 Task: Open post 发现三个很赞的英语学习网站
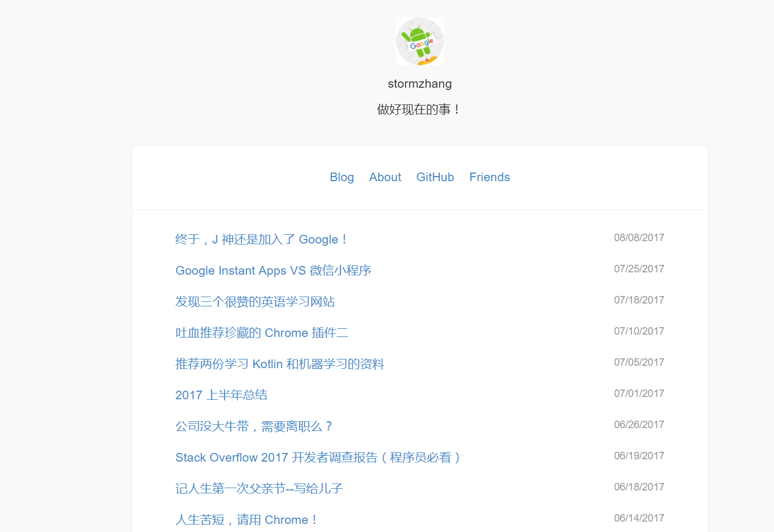(255, 302)
